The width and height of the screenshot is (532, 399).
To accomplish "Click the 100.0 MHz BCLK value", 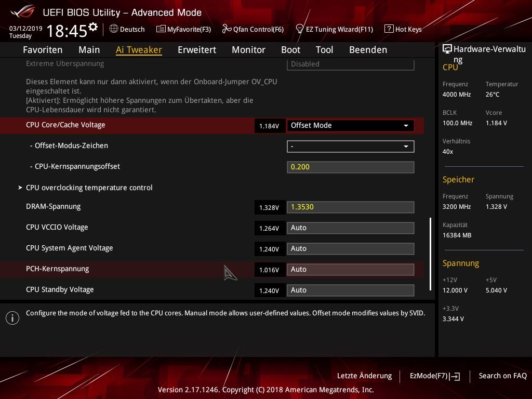I will (457, 123).
